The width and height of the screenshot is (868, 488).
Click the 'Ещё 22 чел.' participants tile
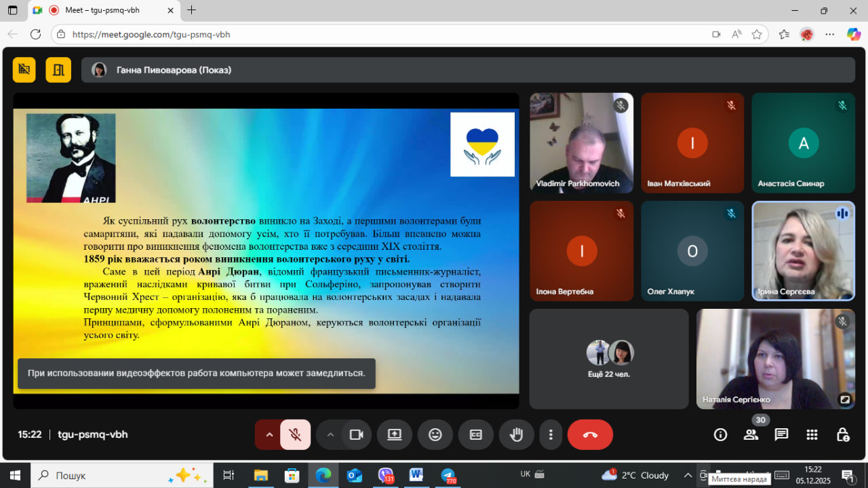(x=608, y=359)
